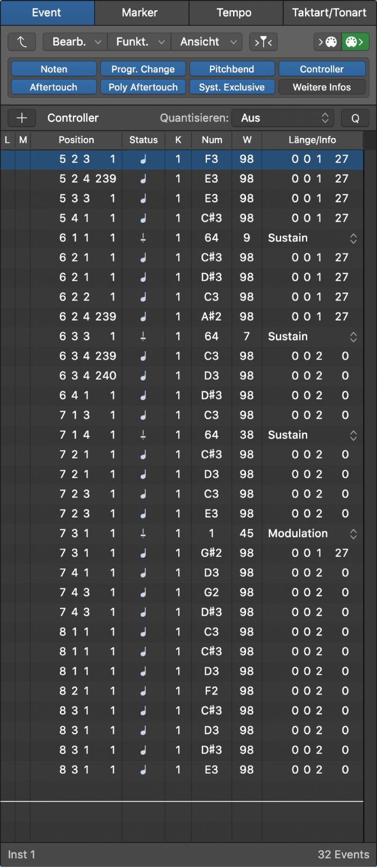
Task: Click the M mute column header
Action: 23,140
